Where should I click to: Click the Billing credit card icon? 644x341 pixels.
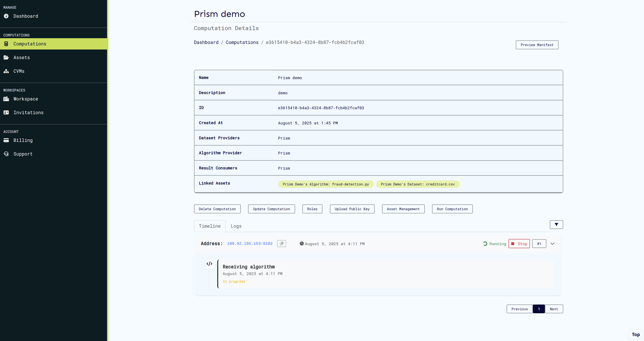(6, 140)
